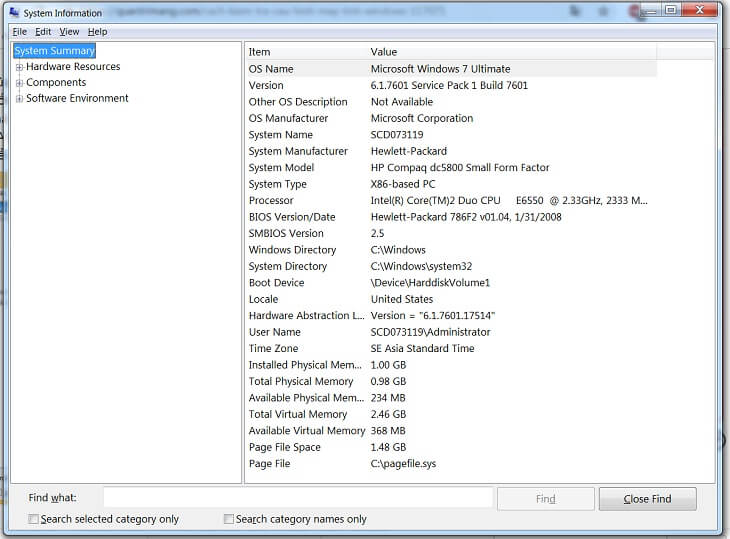Click the Find button
The height and width of the screenshot is (539, 730).
pyautogui.click(x=546, y=499)
